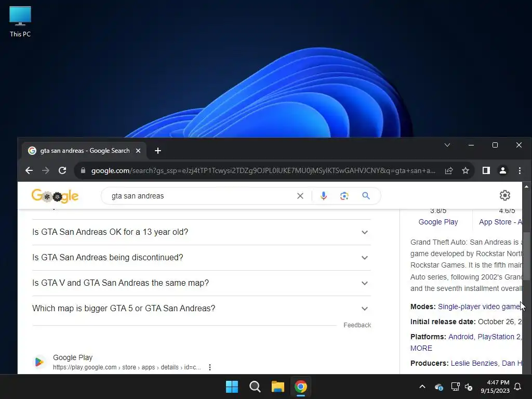Click the browser forward arrow

pyautogui.click(x=46, y=170)
